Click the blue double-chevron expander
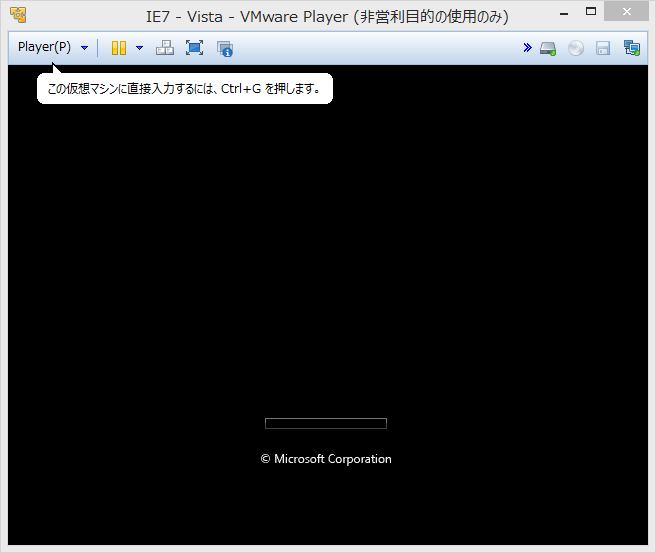The width and height of the screenshot is (656, 553). coord(528,48)
